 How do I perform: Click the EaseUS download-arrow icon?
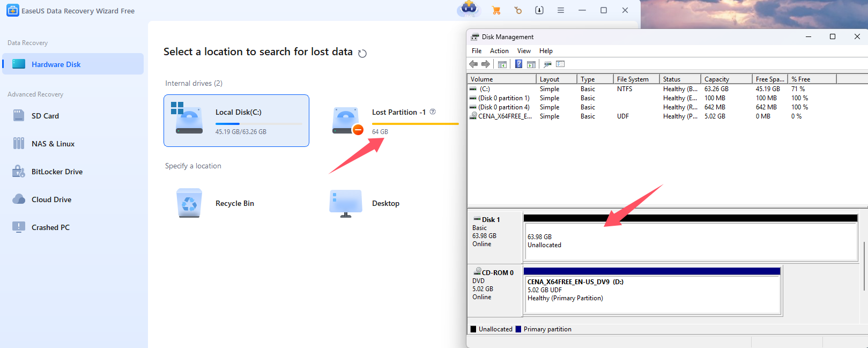539,10
